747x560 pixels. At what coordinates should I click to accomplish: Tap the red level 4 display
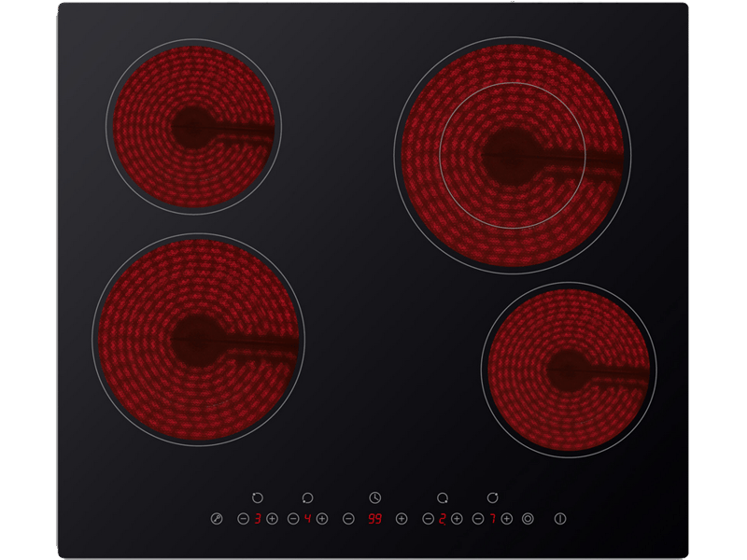[308, 519]
